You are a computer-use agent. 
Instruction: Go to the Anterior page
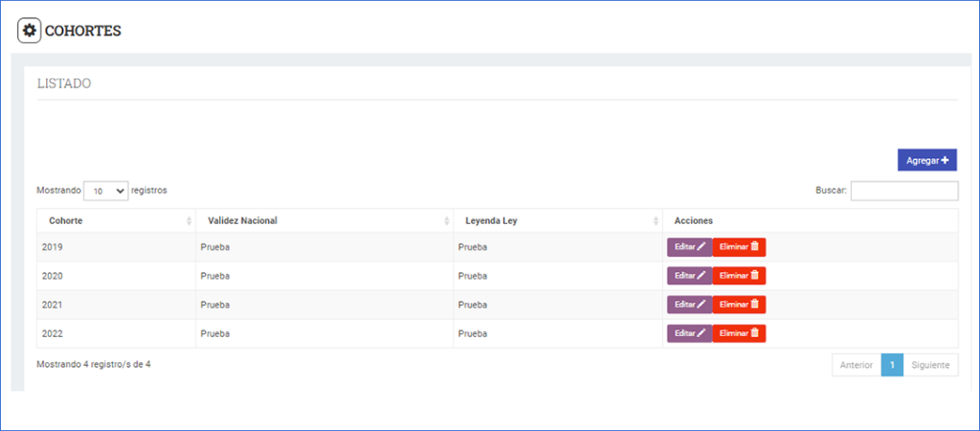(x=856, y=365)
